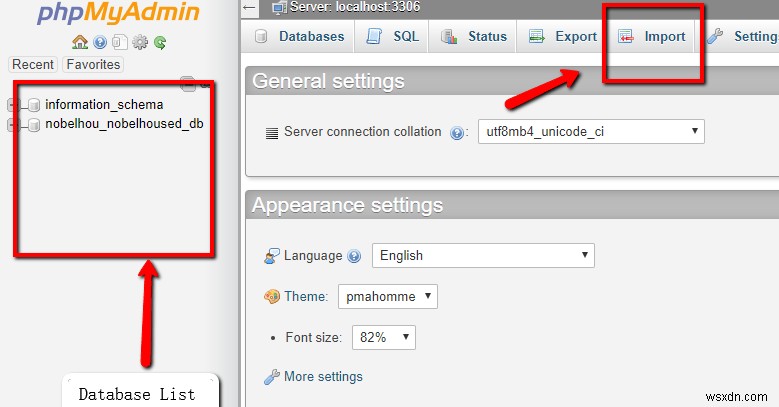Click the green reload navigation icon
This screenshot has width=779, height=407.
160,43
